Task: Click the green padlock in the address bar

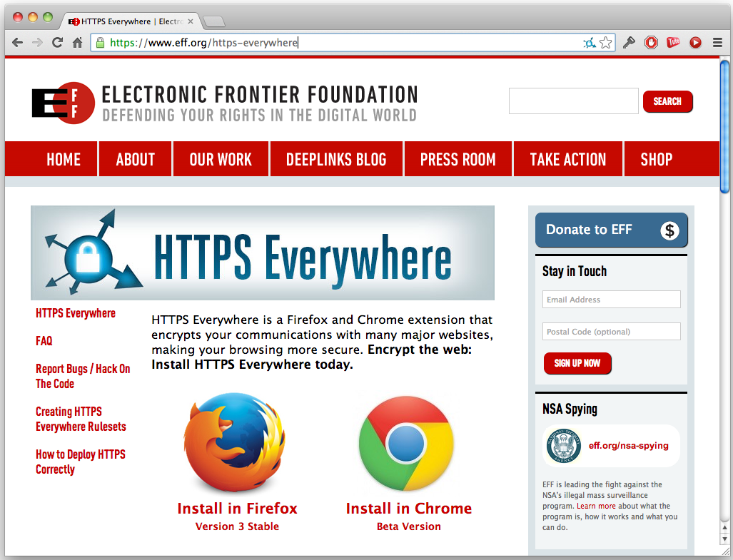Action: [x=100, y=43]
